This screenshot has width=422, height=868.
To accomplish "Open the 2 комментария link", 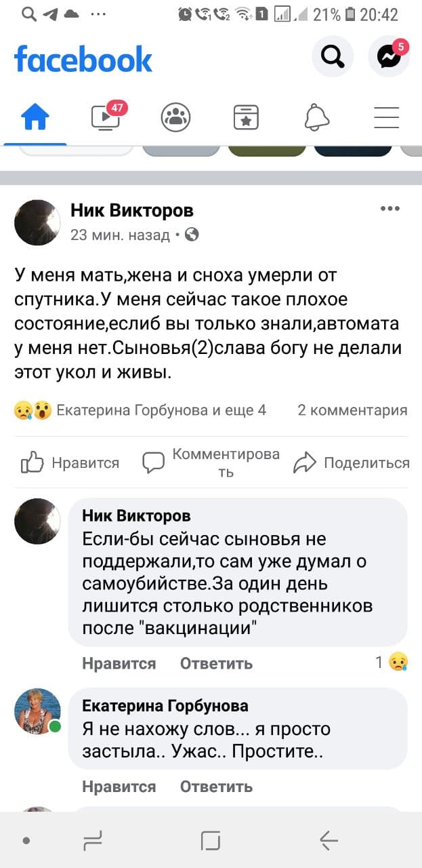I will coord(352,410).
